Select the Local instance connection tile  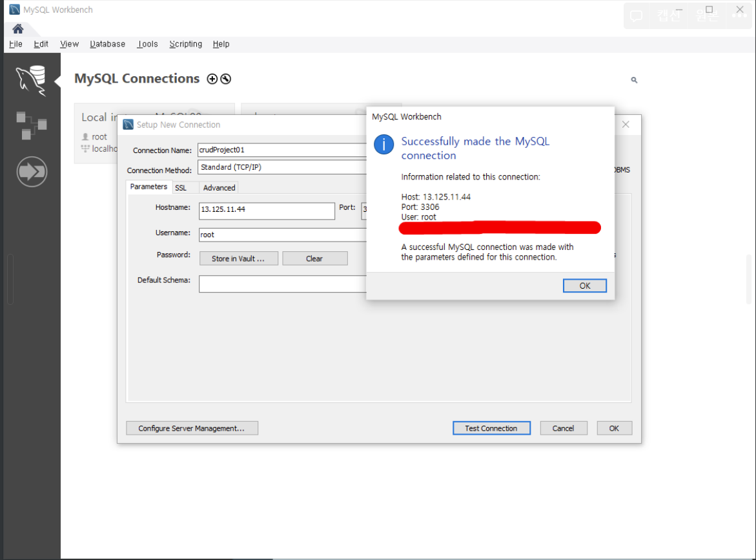click(96, 134)
